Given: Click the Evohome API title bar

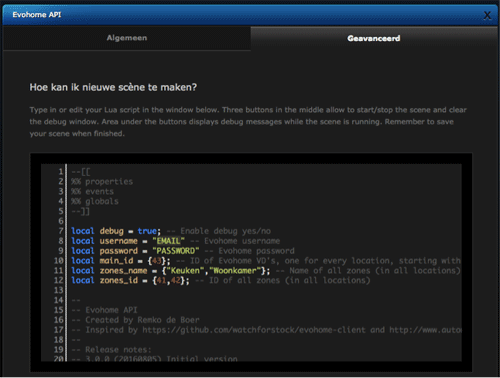Looking at the screenshot, I should coord(250,15).
